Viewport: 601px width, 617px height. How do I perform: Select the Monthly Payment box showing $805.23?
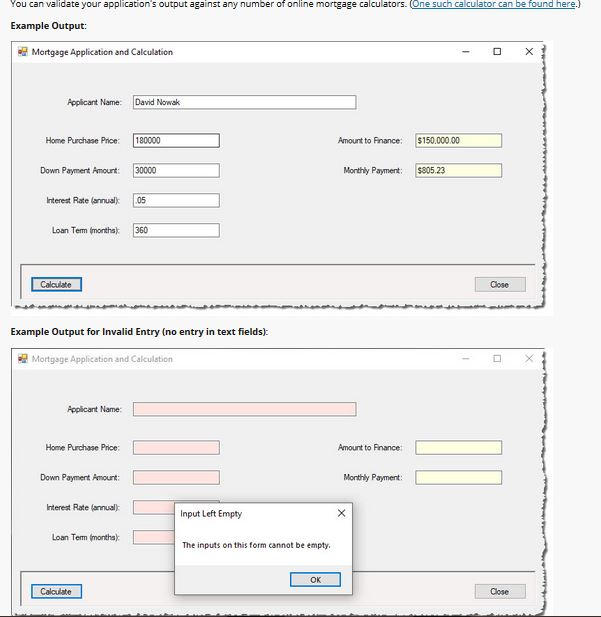pyautogui.click(x=459, y=170)
